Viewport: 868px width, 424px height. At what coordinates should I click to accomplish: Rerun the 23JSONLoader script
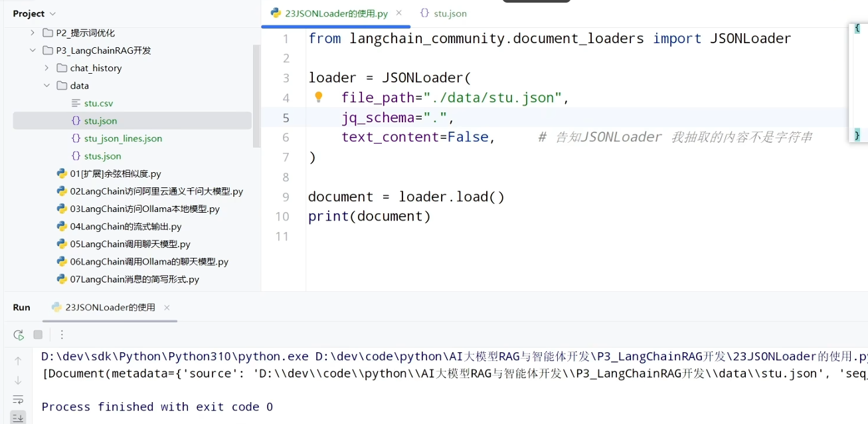[19, 335]
